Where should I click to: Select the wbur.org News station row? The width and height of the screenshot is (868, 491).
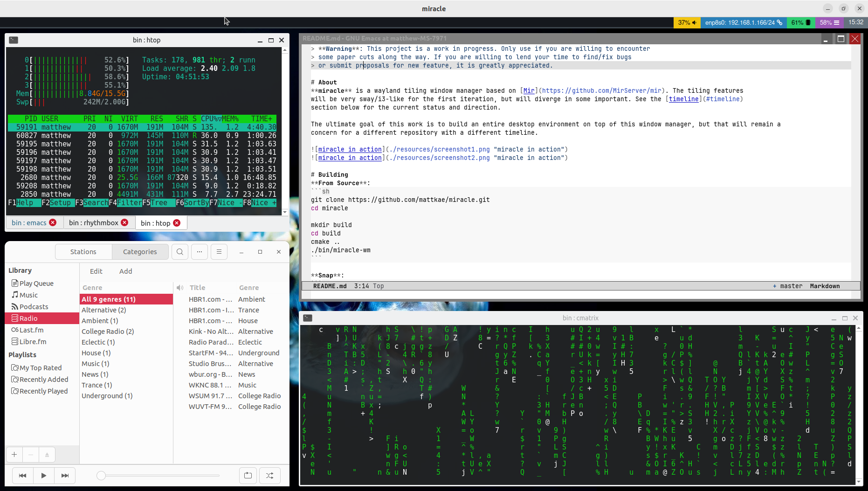232,374
